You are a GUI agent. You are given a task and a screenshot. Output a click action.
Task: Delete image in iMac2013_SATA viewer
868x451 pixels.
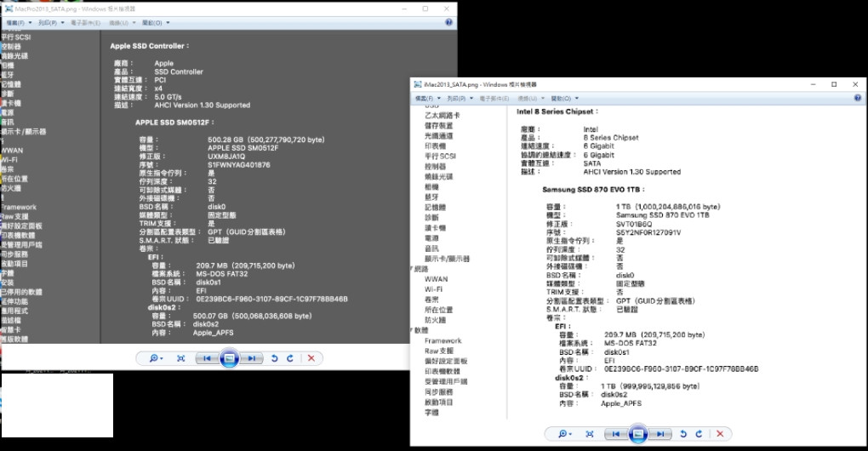click(x=720, y=434)
